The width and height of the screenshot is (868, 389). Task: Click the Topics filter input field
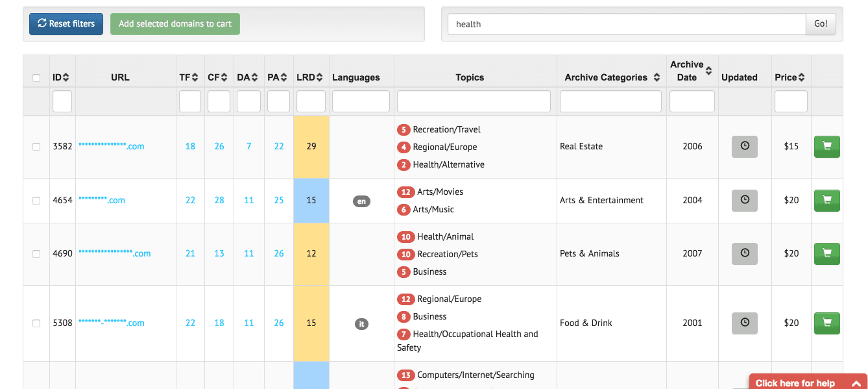click(x=474, y=101)
